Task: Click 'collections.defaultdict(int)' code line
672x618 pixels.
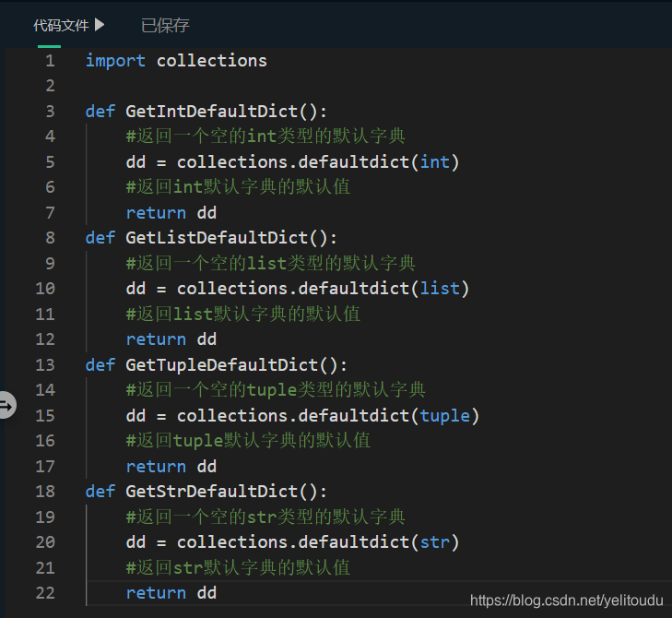Action: (293, 161)
